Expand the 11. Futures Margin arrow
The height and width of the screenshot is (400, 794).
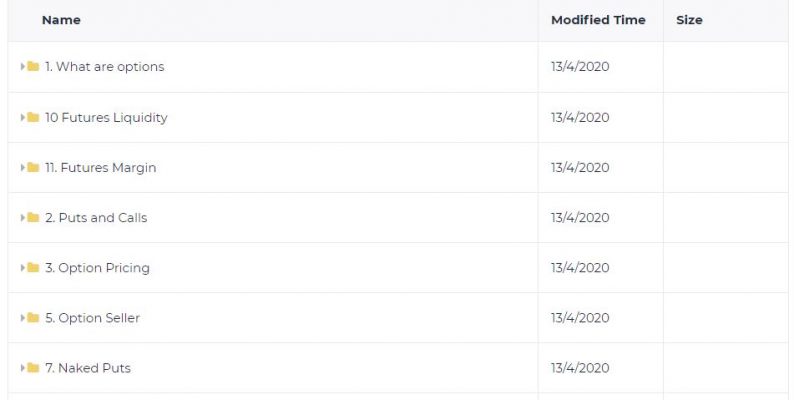click(23, 167)
